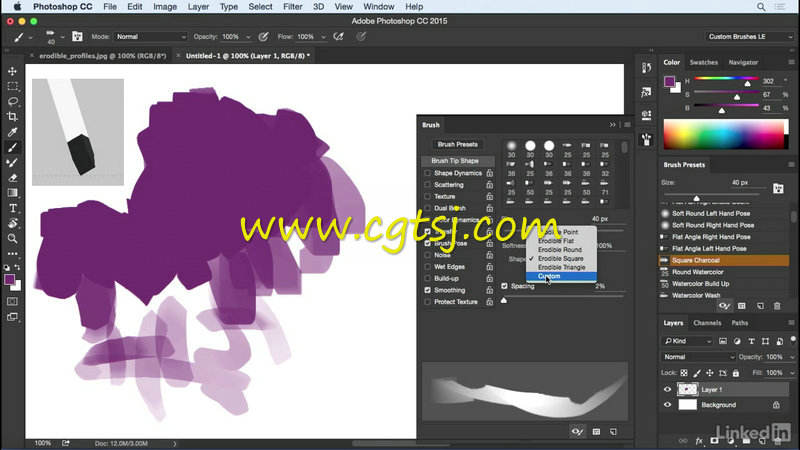Click the Brush Presets button
Screen dimensions: 800x450
click(458, 144)
